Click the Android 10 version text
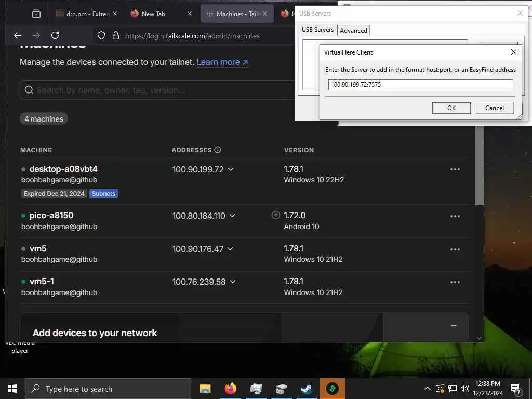The image size is (532, 399). 301,227
